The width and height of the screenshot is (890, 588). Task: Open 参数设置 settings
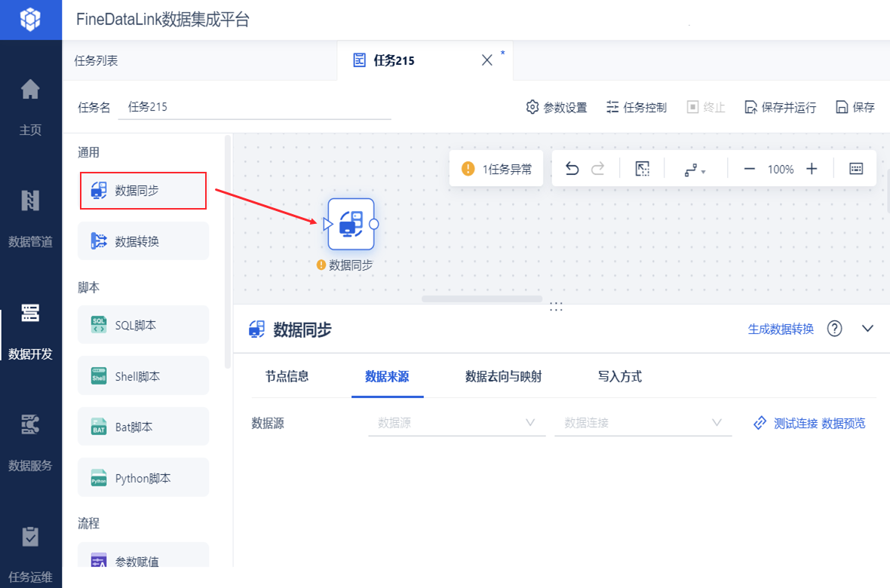click(557, 107)
